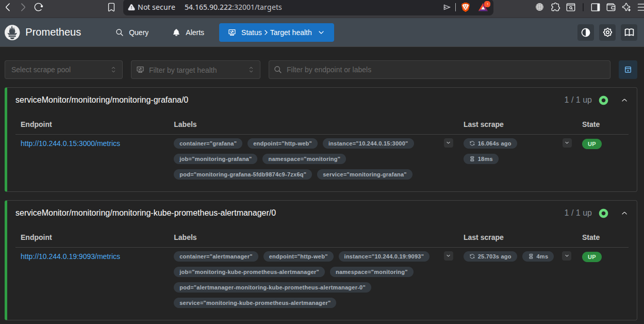This screenshot has width=644, height=324.
Task: Open the Select scrape pool dropdown
Action: pyautogui.click(x=63, y=70)
